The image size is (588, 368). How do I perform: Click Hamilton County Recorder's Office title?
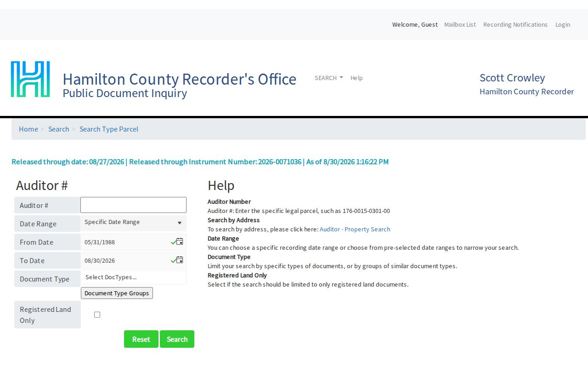(x=180, y=79)
